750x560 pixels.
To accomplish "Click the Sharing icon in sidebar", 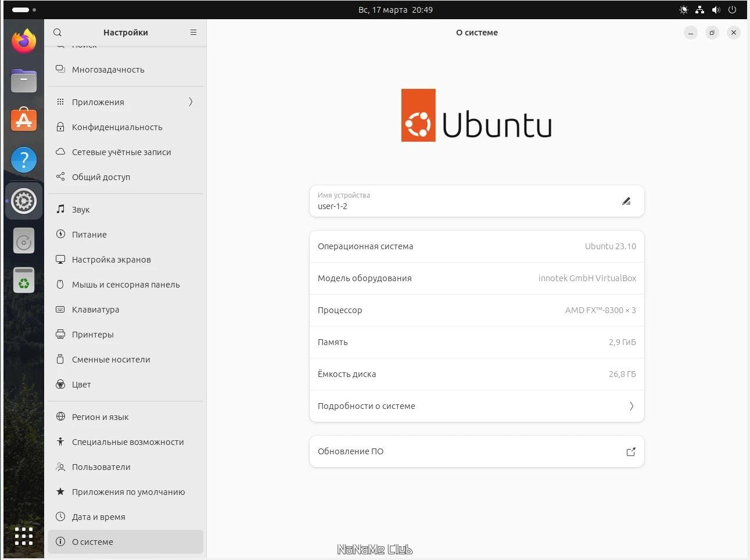I will 60,177.
